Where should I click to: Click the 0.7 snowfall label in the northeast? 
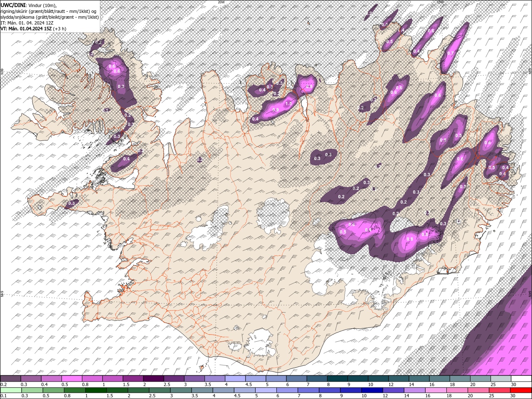point(451,54)
